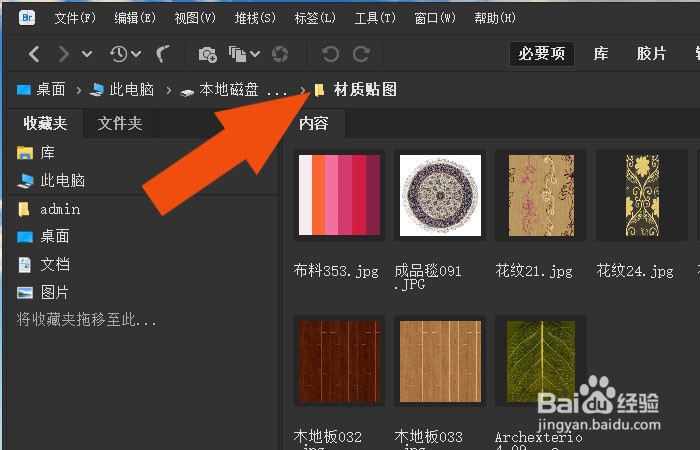The height and width of the screenshot is (450, 700).
Task: Rotate clockwise using toolbar icon
Action: pyautogui.click(x=361, y=54)
